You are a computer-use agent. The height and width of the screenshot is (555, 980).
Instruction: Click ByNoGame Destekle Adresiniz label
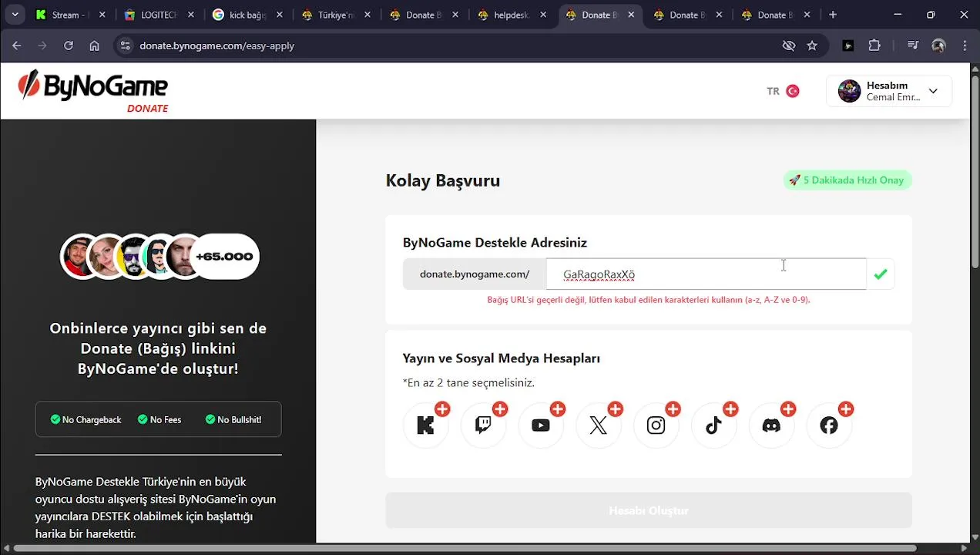[495, 243]
